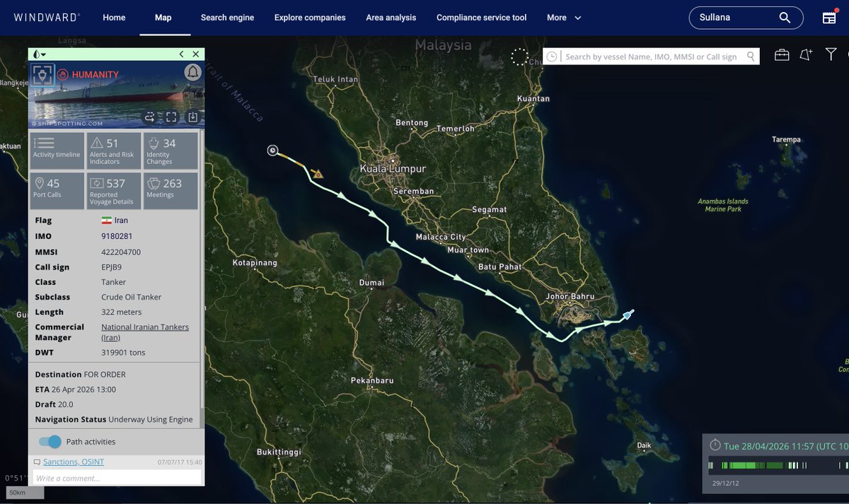Image resolution: width=849 pixels, height=504 pixels.
Task: Open the Sanctions, OSINT comment link
Action: (74, 462)
